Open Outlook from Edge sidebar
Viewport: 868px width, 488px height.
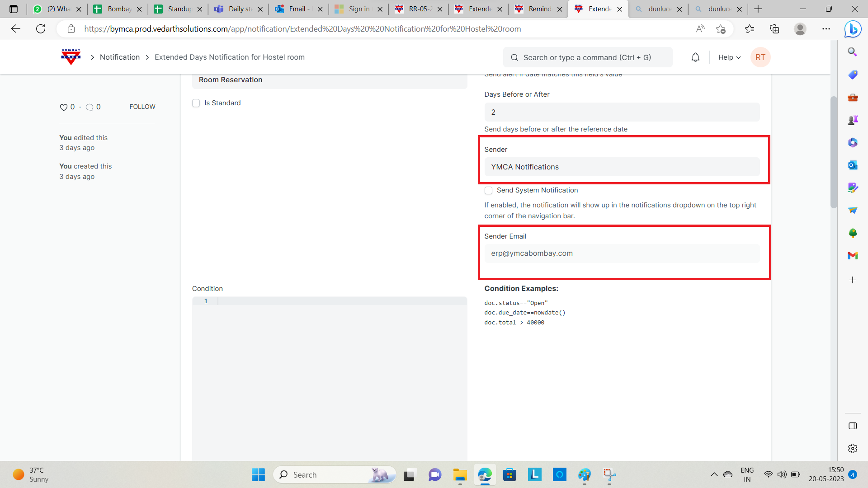pyautogui.click(x=853, y=165)
